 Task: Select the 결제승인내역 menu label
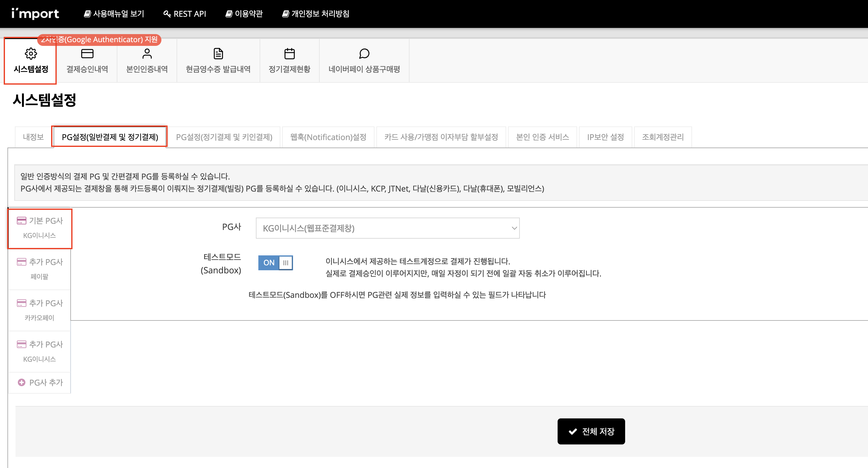tap(87, 69)
